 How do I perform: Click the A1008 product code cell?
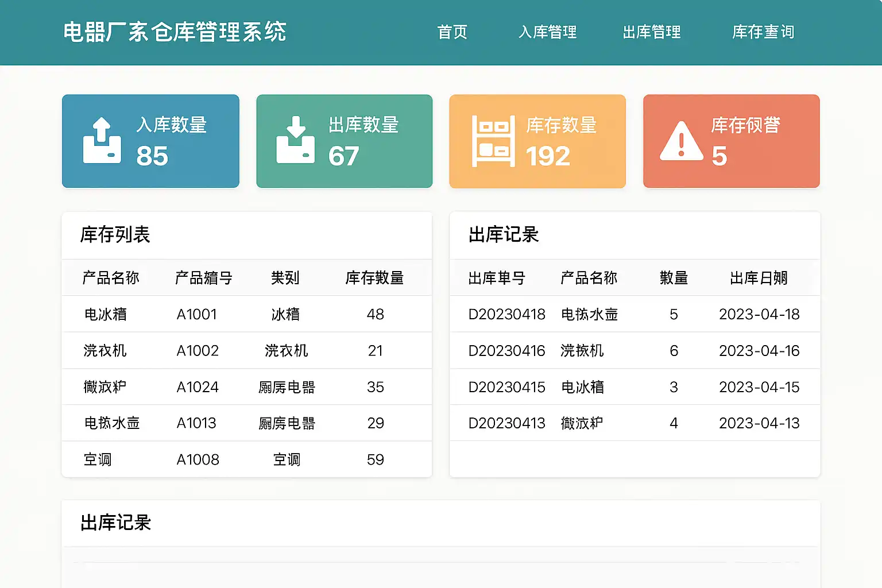(198, 459)
